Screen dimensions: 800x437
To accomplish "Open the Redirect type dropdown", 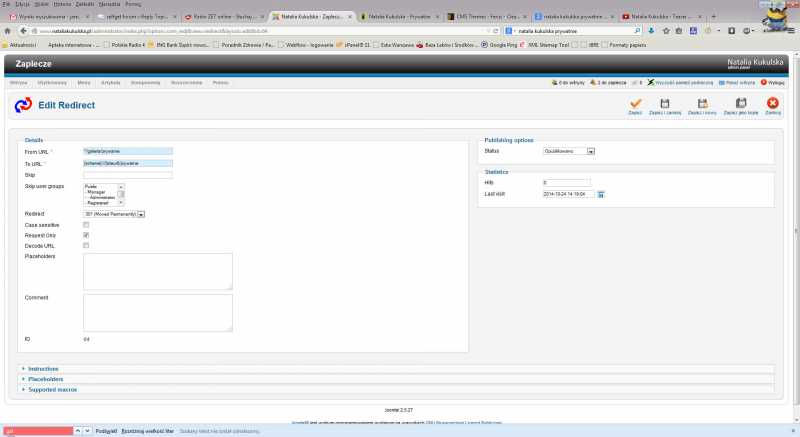I will 114,214.
